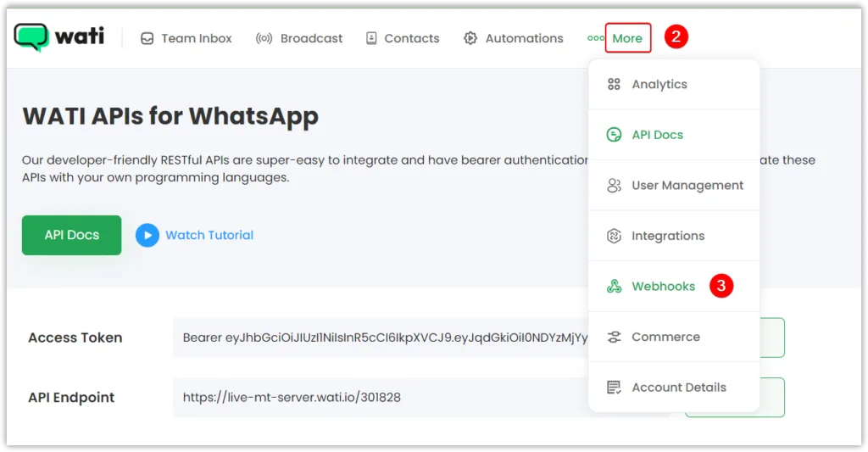Click the Automations gear icon
Image resolution: width=868 pixels, height=452 pixels.
(x=470, y=38)
